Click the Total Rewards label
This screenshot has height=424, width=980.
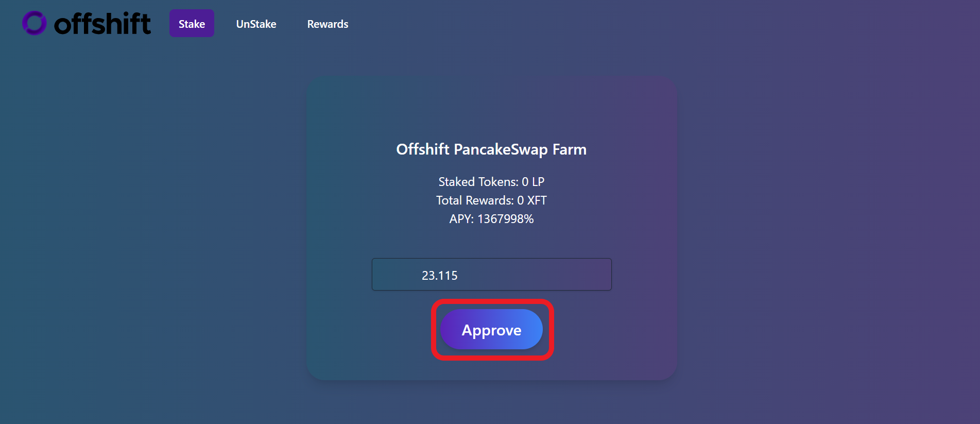pos(475,200)
